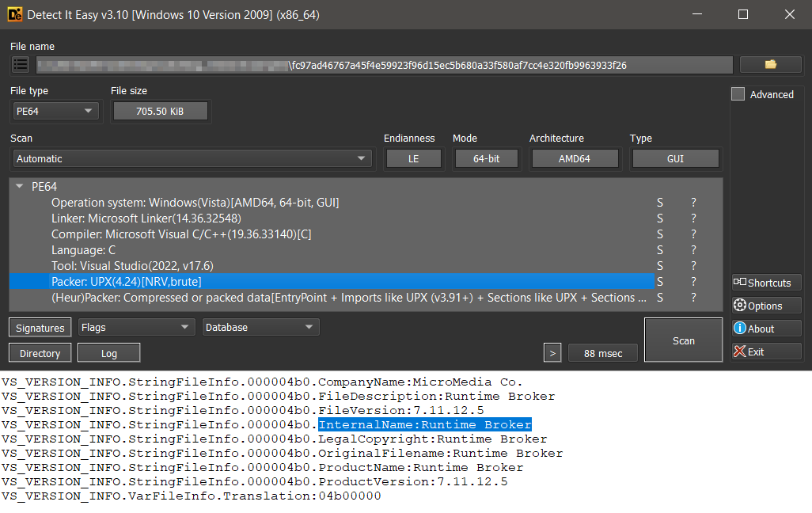The width and height of the screenshot is (812, 513).
Task: Collapse the PE64 results tree
Action: [x=19, y=186]
